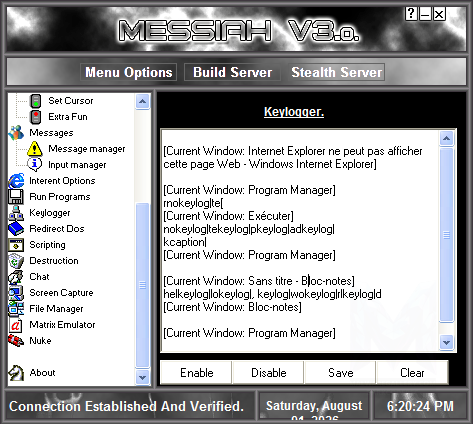Click the Connection Established And Verified status
Screen dimensions: 473x424
click(x=126, y=406)
